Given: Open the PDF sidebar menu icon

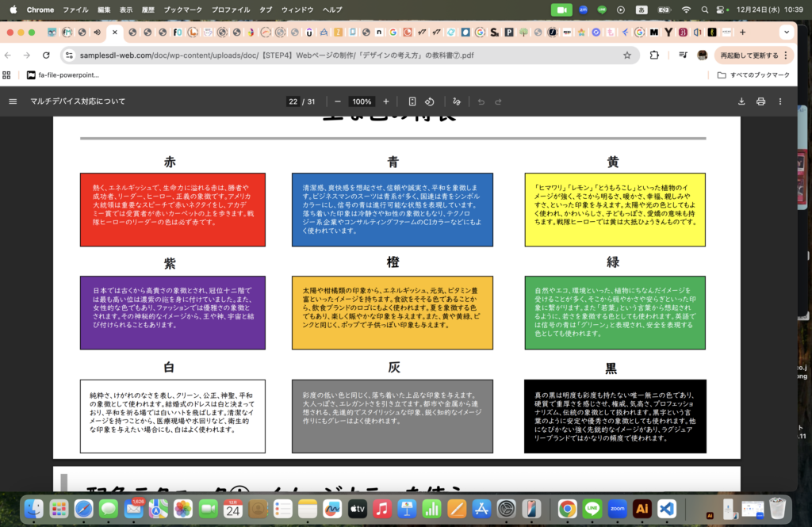Looking at the screenshot, I should pos(13,101).
